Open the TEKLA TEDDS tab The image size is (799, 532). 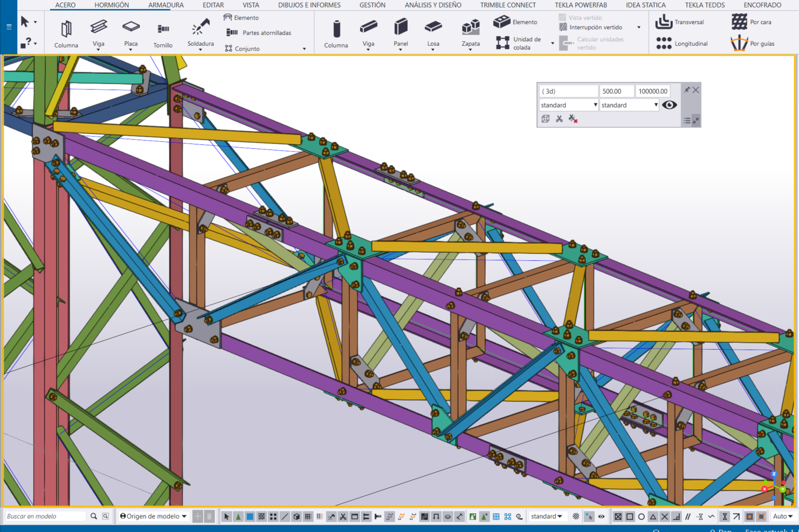(705, 5)
